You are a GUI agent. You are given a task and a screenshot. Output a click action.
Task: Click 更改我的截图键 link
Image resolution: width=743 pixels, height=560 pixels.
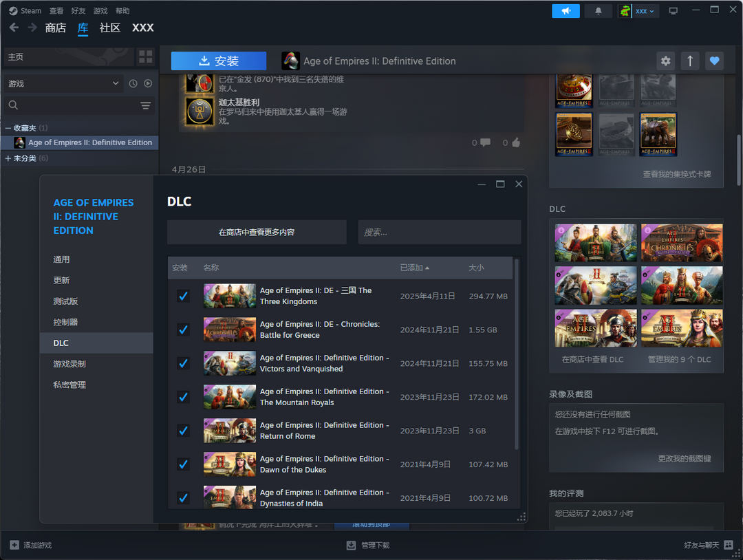pyautogui.click(x=685, y=459)
